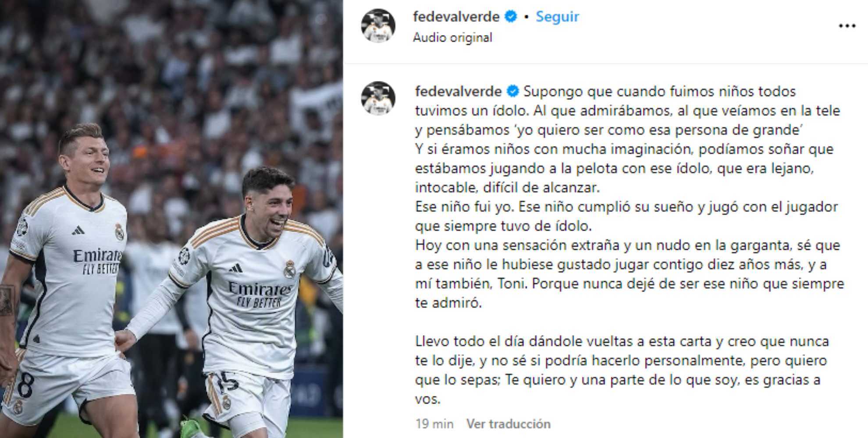Click the closing word 'vos.' in the caption
The height and width of the screenshot is (438, 868).
[428, 399]
